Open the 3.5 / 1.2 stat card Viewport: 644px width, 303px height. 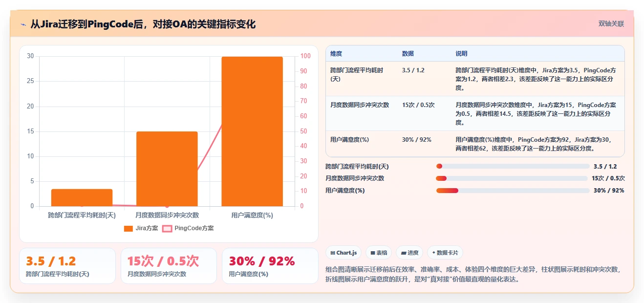[x=67, y=266]
